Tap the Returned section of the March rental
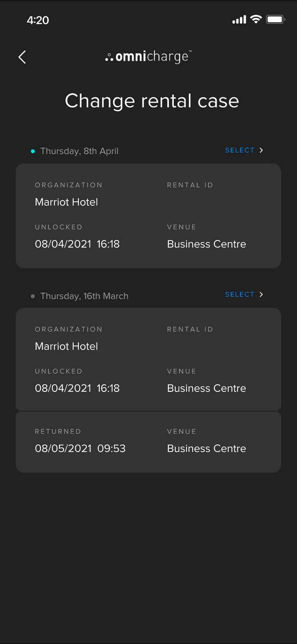 148,442
